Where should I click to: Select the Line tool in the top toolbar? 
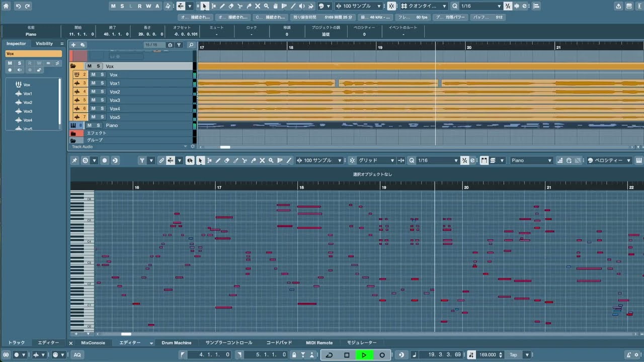pos(293,6)
